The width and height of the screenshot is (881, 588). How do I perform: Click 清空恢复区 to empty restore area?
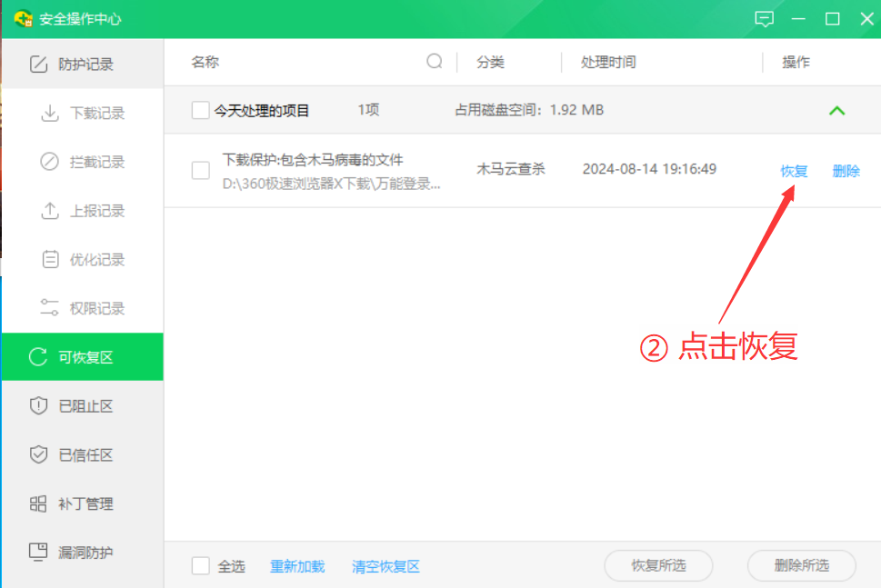click(x=385, y=566)
